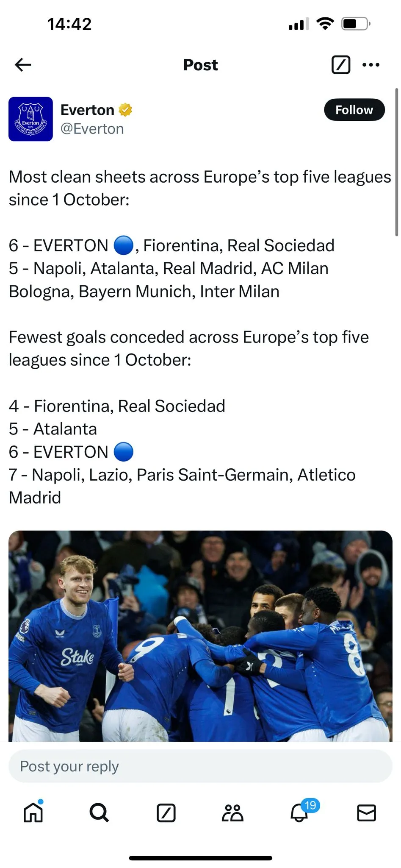Open the @Everton handle link
The height and width of the screenshot is (868, 401).
point(92,129)
